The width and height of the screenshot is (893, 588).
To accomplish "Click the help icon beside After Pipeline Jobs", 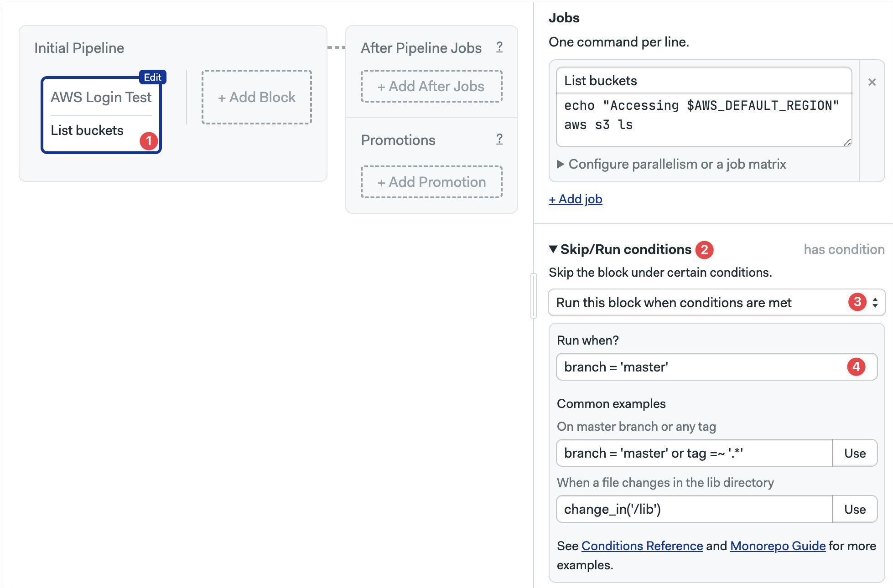I will click(499, 47).
